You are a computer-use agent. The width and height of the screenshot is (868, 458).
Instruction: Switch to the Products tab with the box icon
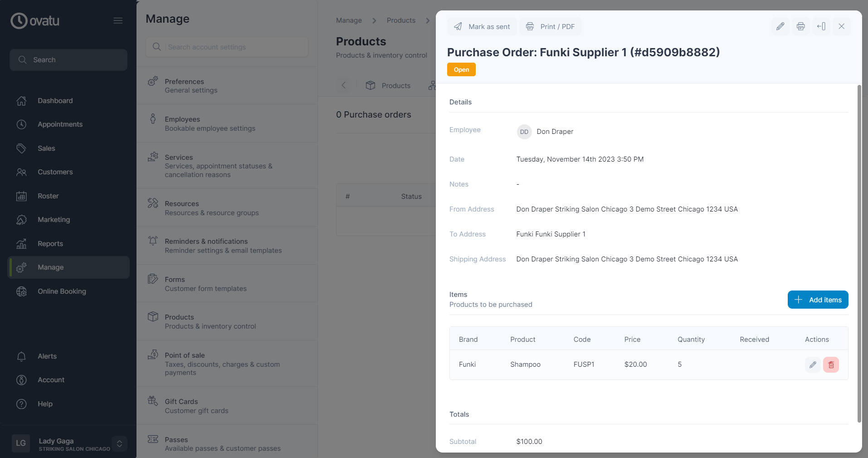pyautogui.click(x=388, y=85)
